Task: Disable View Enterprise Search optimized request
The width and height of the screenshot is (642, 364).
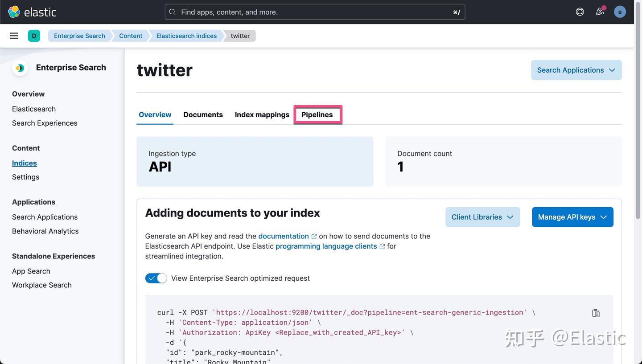Action: [x=156, y=278]
